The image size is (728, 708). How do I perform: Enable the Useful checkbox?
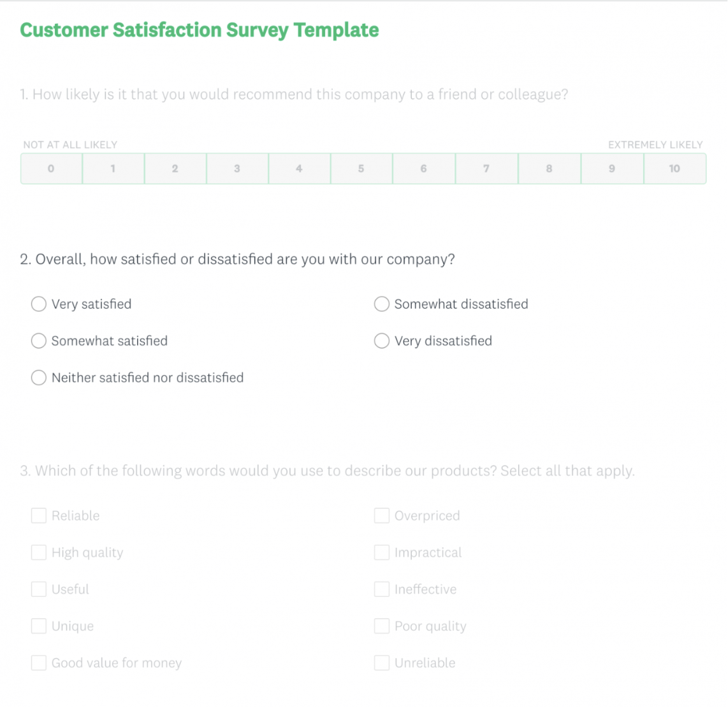point(39,589)
